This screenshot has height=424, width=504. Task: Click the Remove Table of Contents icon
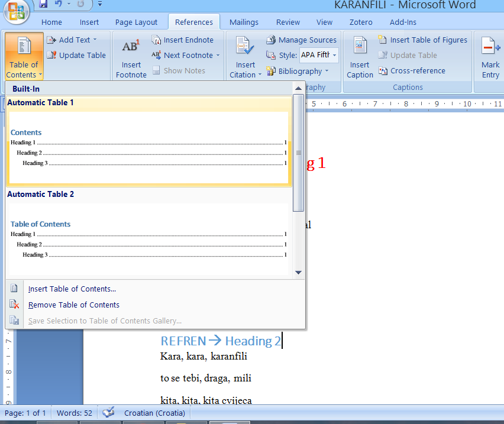pyautogui.click(x=14, y=304)
